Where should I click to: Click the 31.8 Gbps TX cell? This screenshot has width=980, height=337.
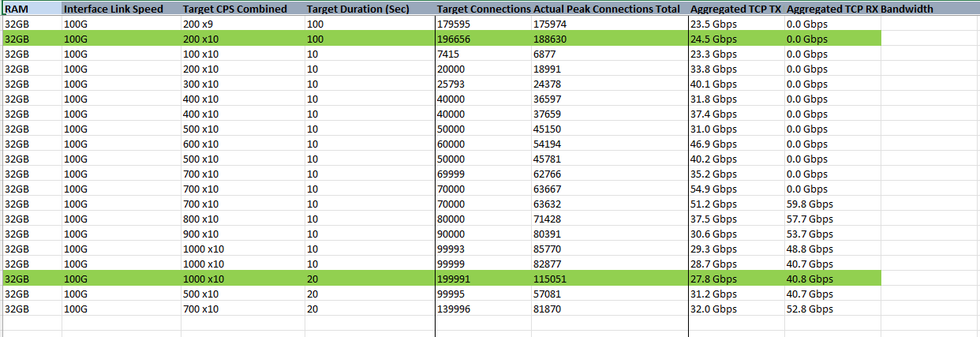737,99
